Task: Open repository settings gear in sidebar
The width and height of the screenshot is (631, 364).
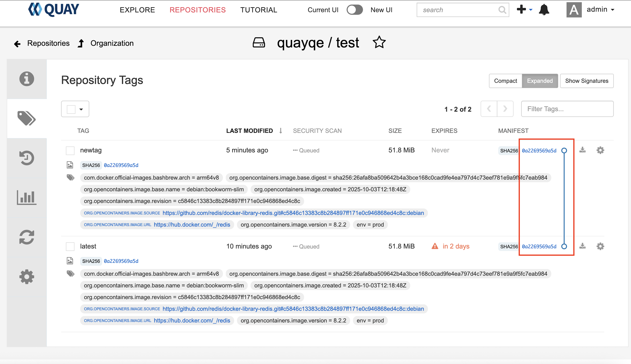Action: [x=26, y=277]
